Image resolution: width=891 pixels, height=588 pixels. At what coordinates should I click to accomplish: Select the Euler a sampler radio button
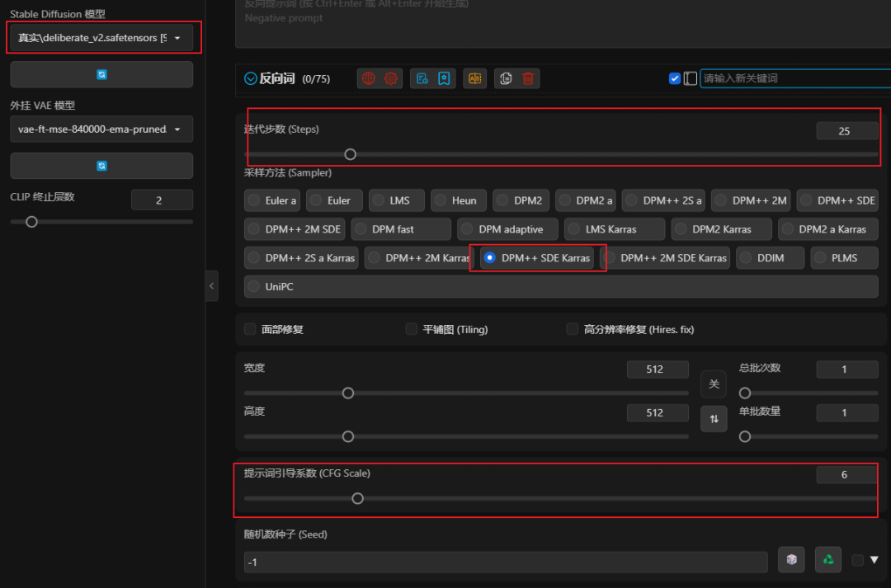(253, 200)
